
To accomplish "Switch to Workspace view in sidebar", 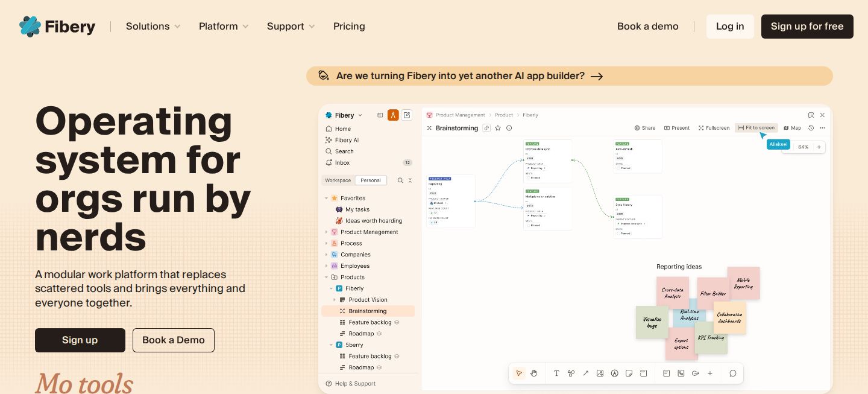I will pyautogui.click(x=338, y=180).
